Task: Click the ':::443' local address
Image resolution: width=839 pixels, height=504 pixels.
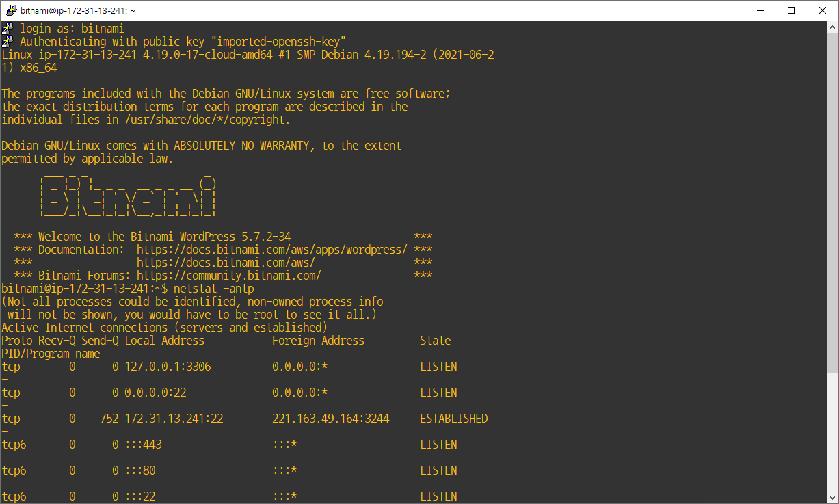Action: [x=143, y=445]
